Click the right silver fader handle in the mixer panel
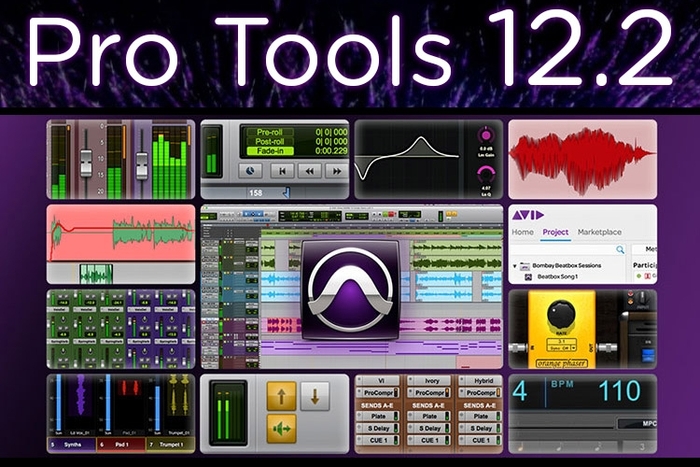 pyautogui.click(x=142, y=165)
